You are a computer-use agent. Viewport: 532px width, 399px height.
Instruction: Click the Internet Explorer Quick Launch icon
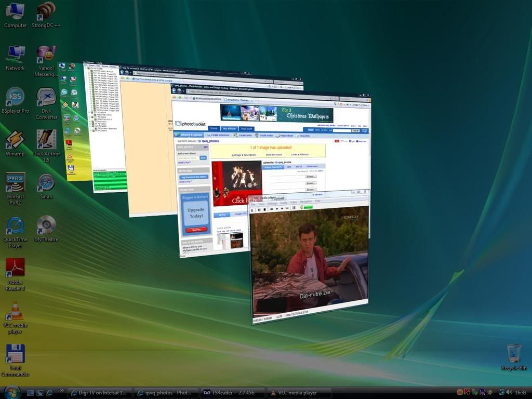point(50,393)
